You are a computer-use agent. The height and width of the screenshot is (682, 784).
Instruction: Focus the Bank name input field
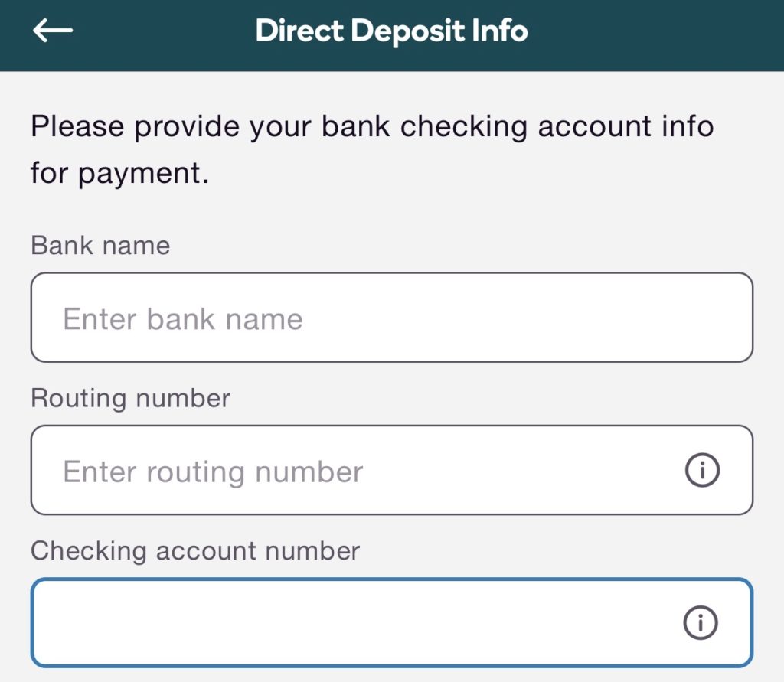pyautogui.click(x=392, y=318)
